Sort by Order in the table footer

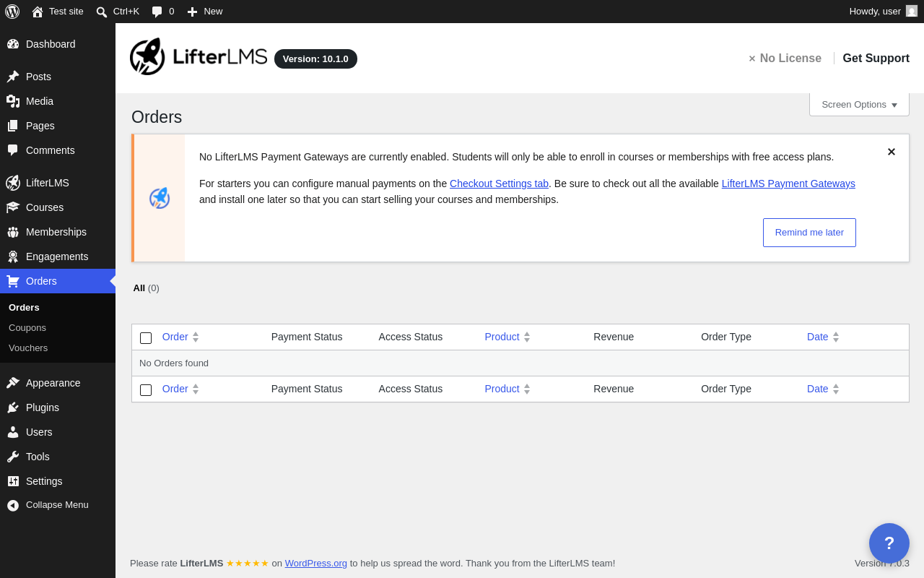[x=180, y=389]
